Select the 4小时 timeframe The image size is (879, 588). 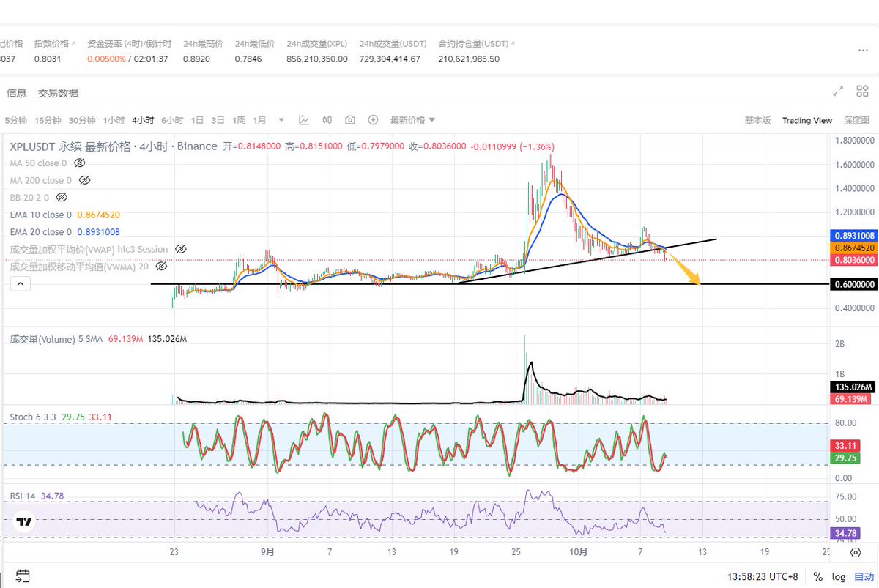(143, 120)
